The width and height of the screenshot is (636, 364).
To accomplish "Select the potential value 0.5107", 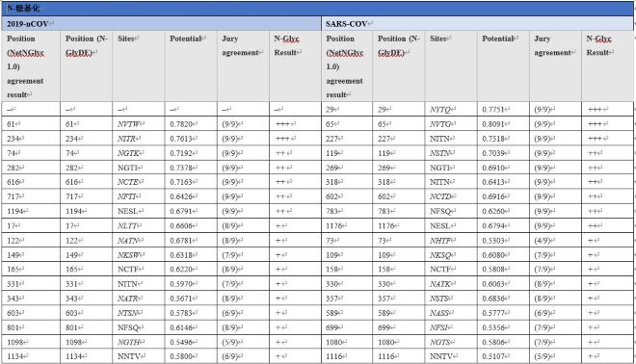I will pyautogui.click(x=493, y=356).
